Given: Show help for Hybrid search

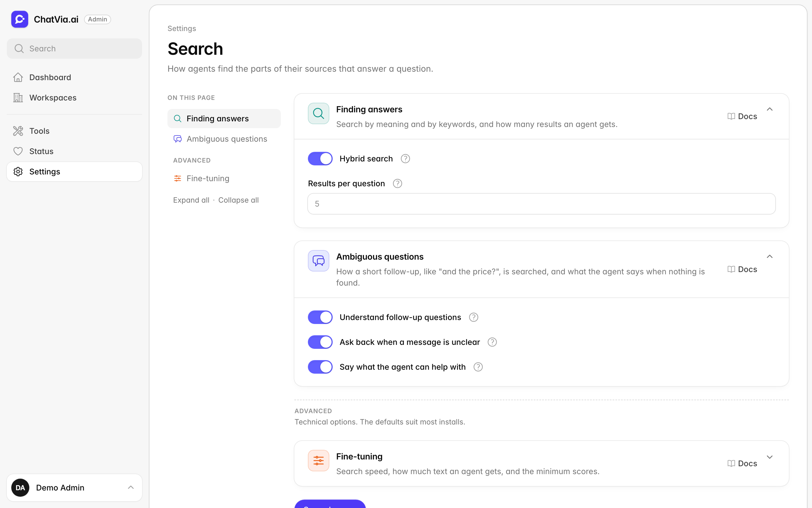Looking at the screenshot, I should (405, 159).
